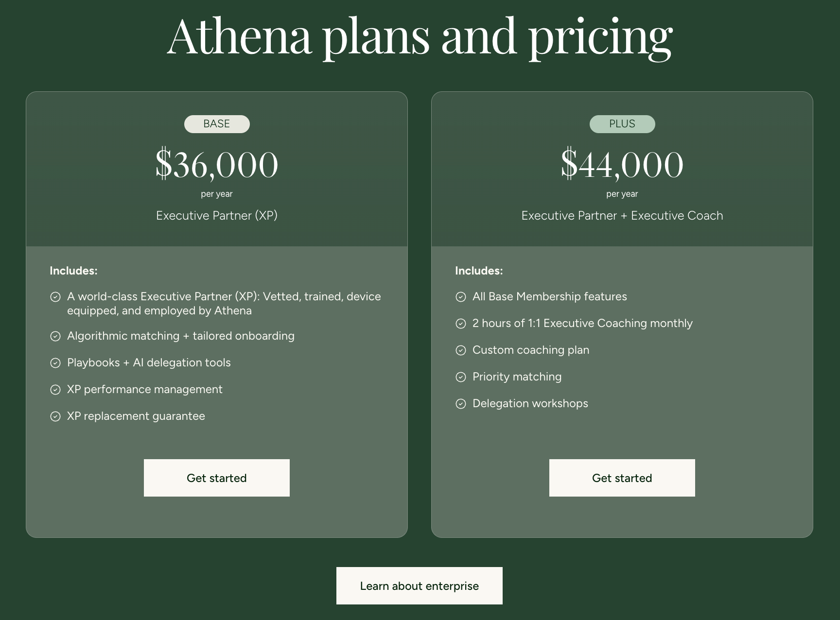Click the checkmark beside "Playbooks + AI delegation tools"
Screen dimensions: 840x620
coord(55,362)
